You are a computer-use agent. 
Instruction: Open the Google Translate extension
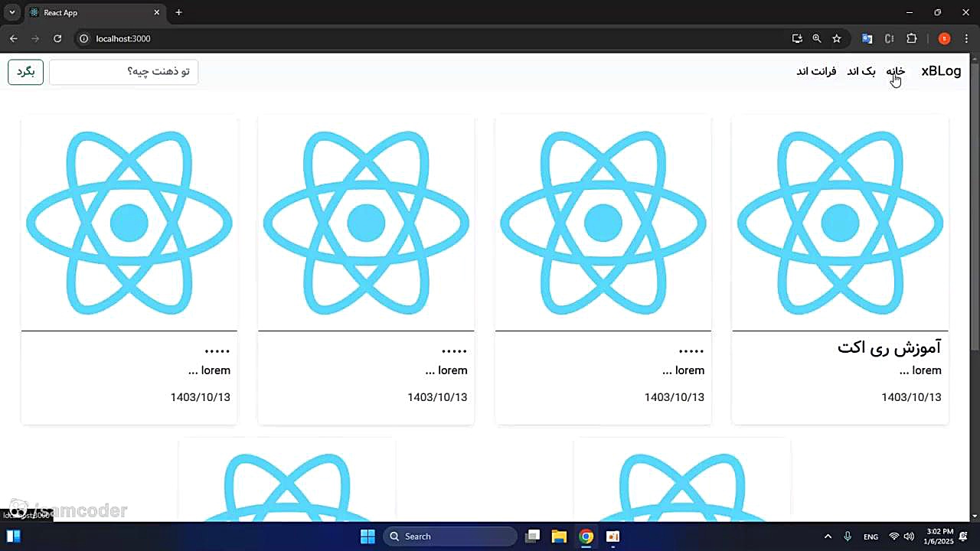[867, 38]
